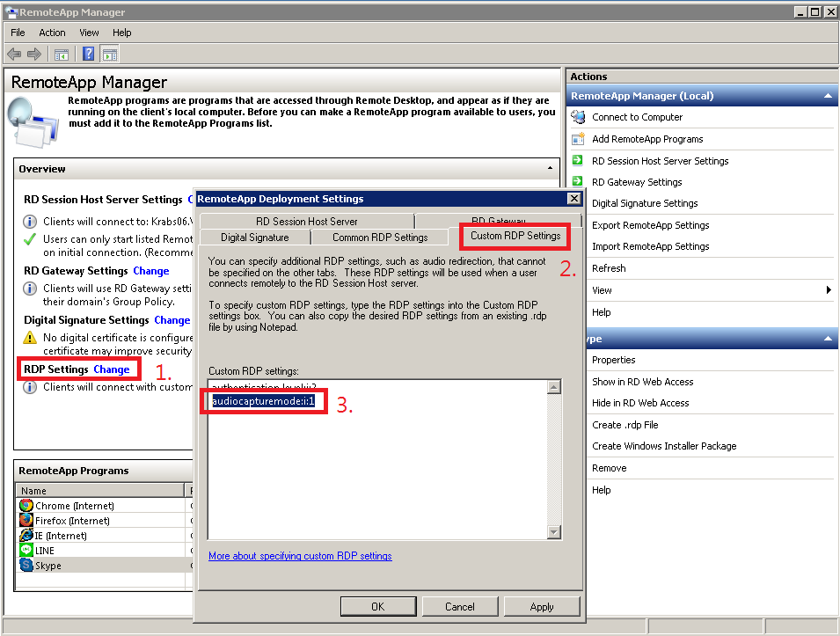Collapse the RemoteApp Manager (Local) actions pane
840x636 pixels.
(x=828, y=95)
